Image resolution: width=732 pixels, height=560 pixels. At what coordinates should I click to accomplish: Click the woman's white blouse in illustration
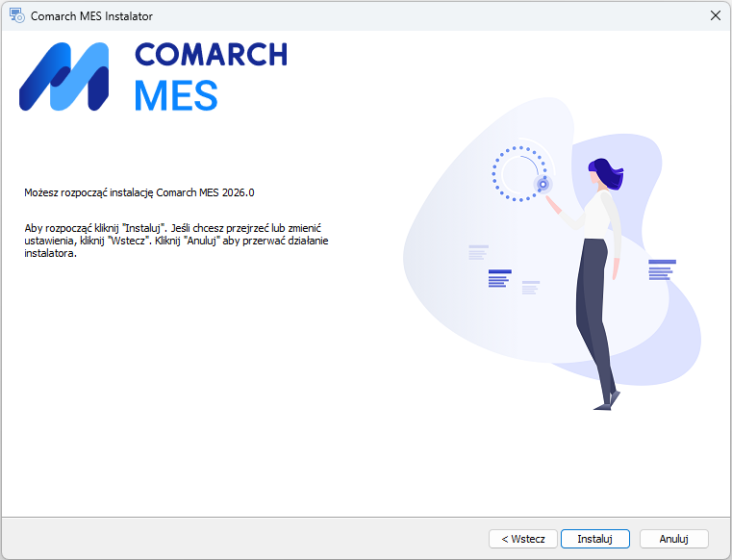pyautogui.click(x=596, y=216)
